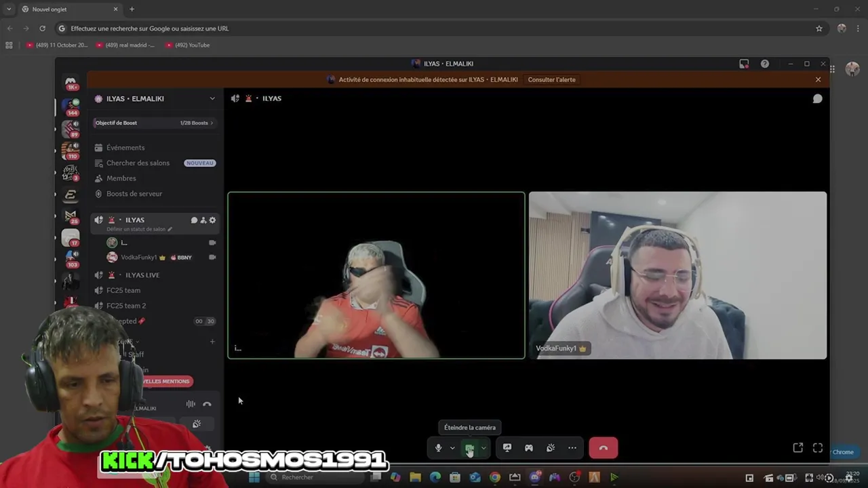Click 'Définir un statut de salon'

coord(139,229)
